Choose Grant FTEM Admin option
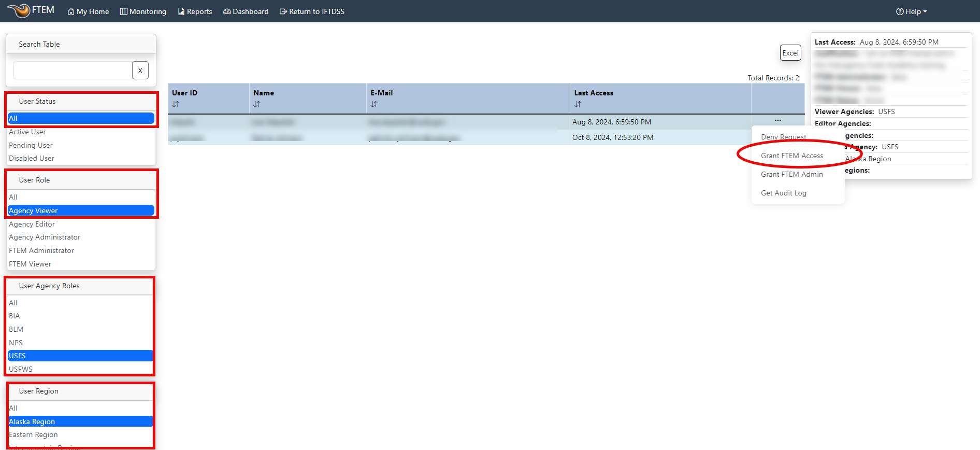The height and width of the screenshot is (450, 980). [x=792, y=174]
